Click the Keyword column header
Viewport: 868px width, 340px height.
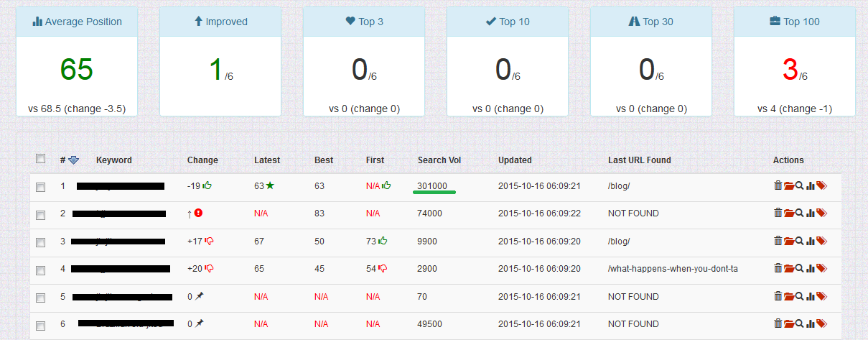pos(113,160)
